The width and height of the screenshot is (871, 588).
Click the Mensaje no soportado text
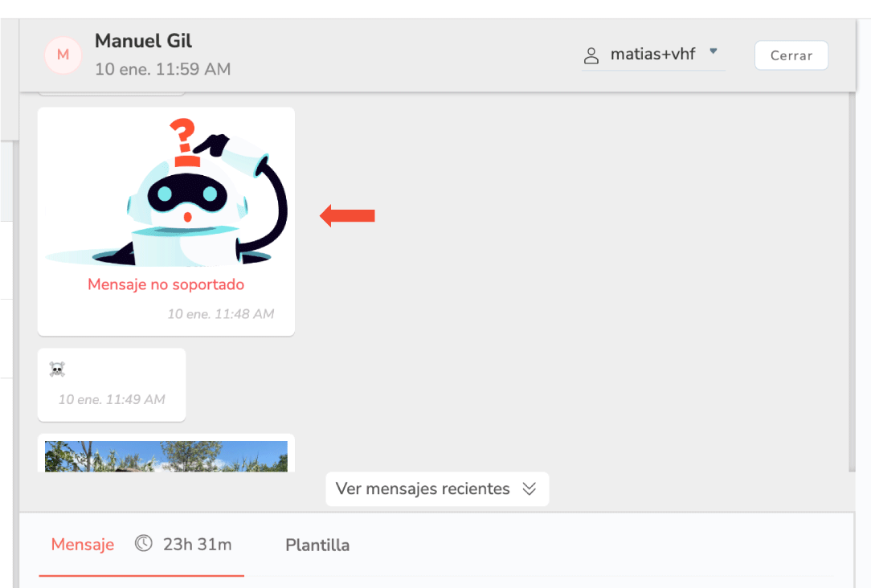[x=166, y=284]
